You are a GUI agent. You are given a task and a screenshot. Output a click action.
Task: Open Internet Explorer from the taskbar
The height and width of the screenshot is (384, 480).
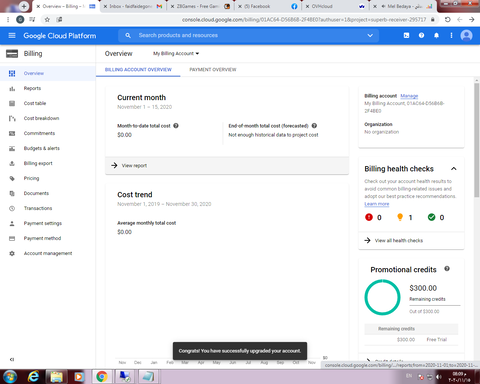click(33, 377)
